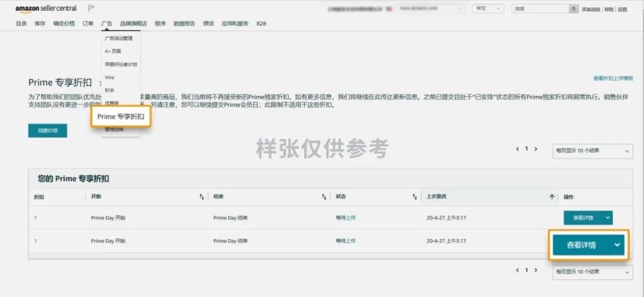Expand the 中文 language dropdown
The width and height of the screenshot is (644, 297).
pos(488,8)
